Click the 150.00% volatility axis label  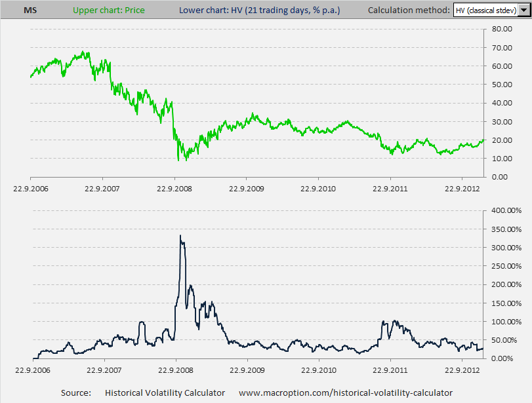[506, 303]
